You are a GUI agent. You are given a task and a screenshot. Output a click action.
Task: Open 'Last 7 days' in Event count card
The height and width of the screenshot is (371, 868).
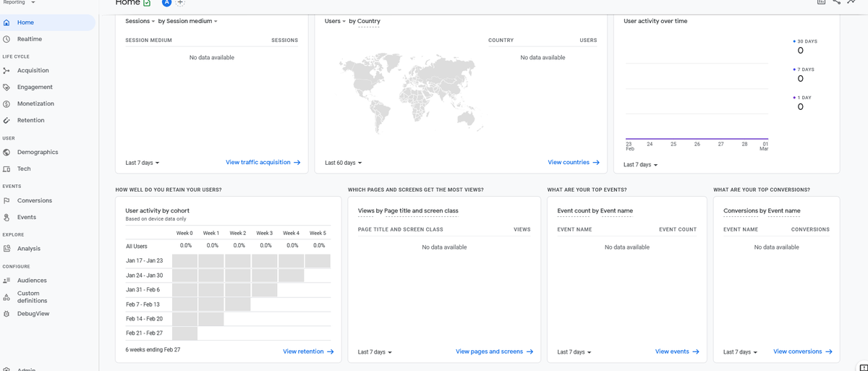[574, 352]
